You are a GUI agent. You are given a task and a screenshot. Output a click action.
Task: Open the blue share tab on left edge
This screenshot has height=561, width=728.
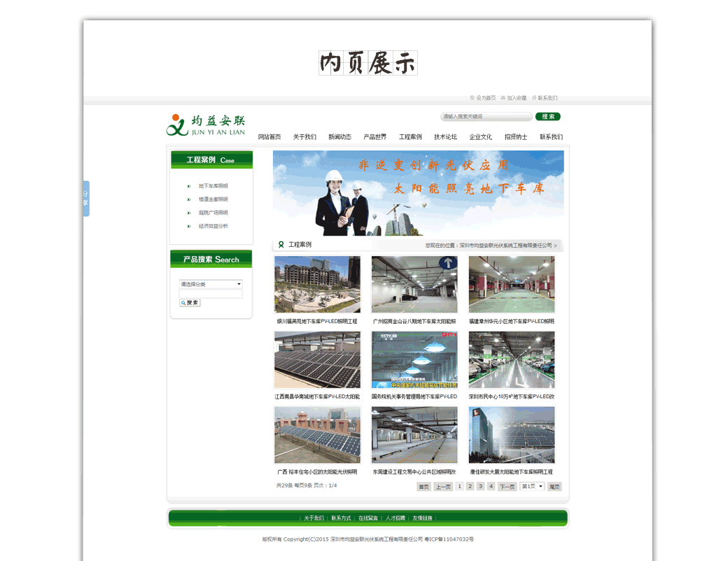coord(86,198)
